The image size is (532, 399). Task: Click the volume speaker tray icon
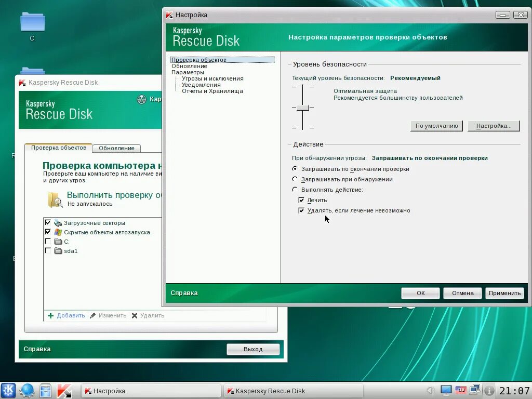430,391
